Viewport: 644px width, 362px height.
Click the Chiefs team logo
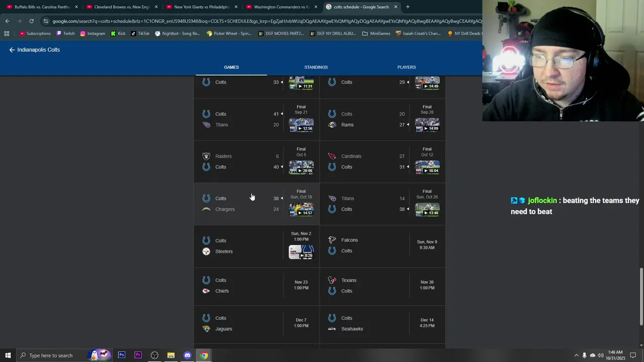coord(206,291)
